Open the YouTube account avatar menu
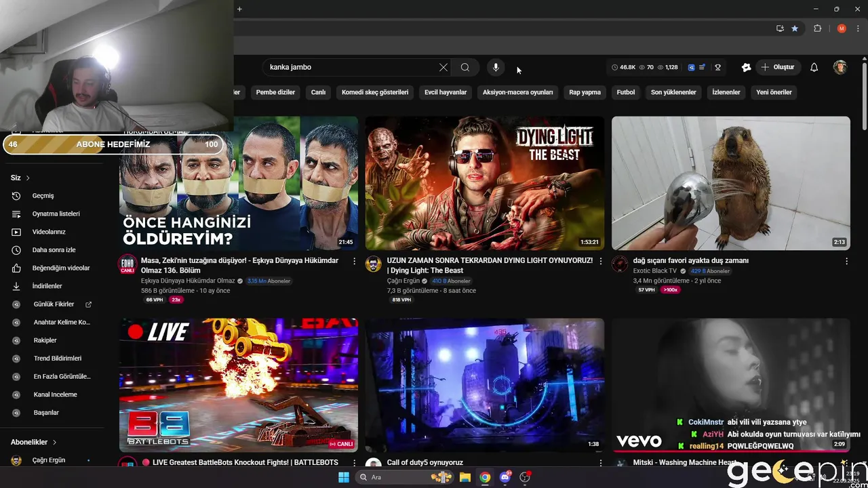The height and width of the screenshot is (488, 868). tap(840, 67)
